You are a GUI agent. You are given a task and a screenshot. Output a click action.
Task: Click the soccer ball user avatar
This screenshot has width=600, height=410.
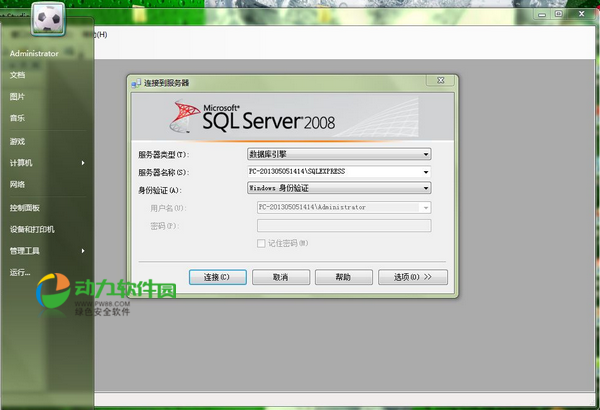point(48,18)
